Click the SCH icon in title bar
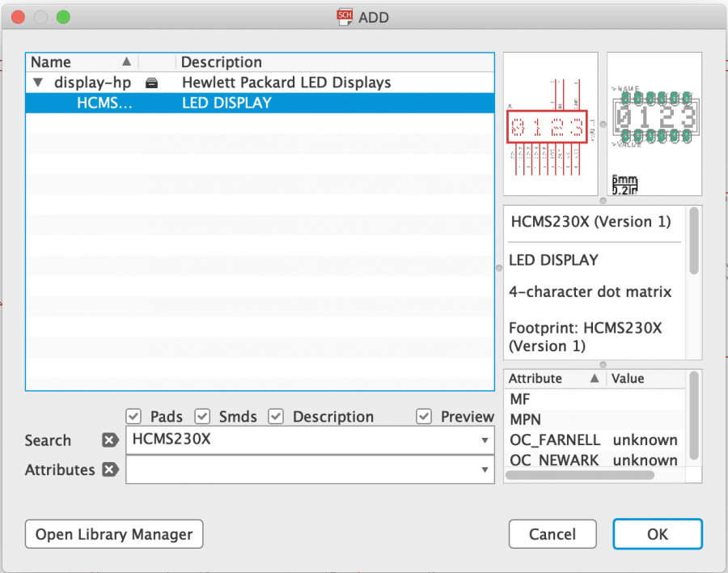The image size is (728, 573). pos(345,17)
